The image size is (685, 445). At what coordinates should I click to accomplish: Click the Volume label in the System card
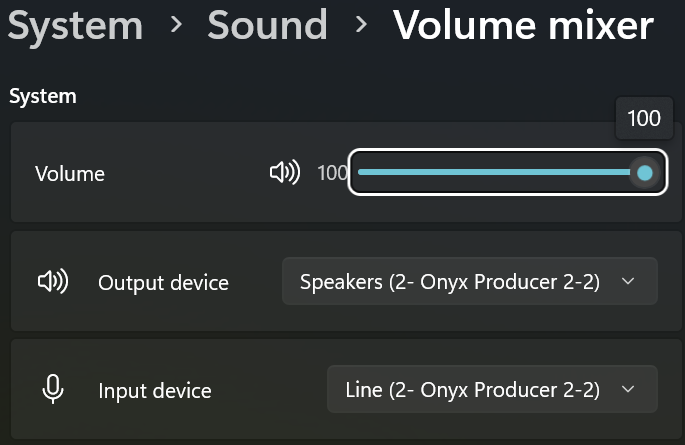tap(70, 174)
